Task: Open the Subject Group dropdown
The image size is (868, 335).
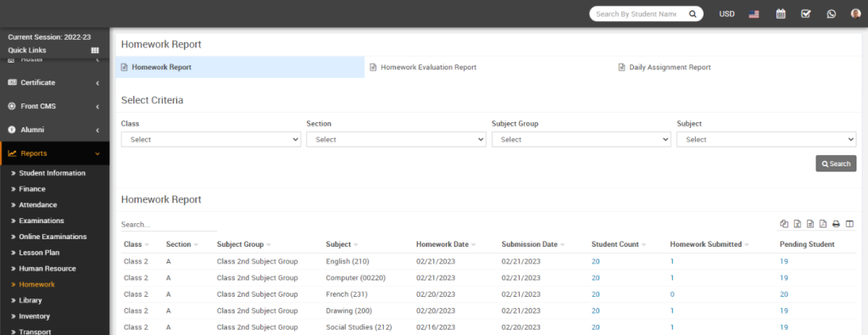Action: [x=581, y=140]
